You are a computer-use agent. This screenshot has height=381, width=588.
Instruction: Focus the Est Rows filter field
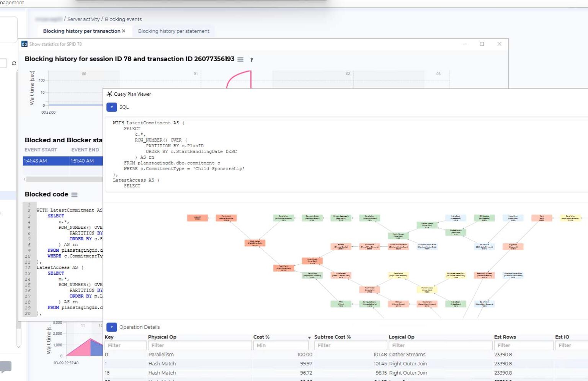click(523, 345)
